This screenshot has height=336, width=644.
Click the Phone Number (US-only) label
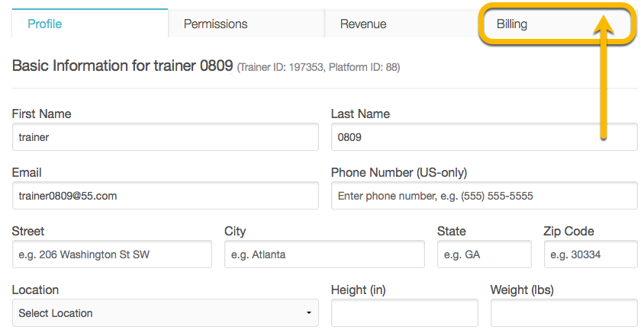pos(399,173)
